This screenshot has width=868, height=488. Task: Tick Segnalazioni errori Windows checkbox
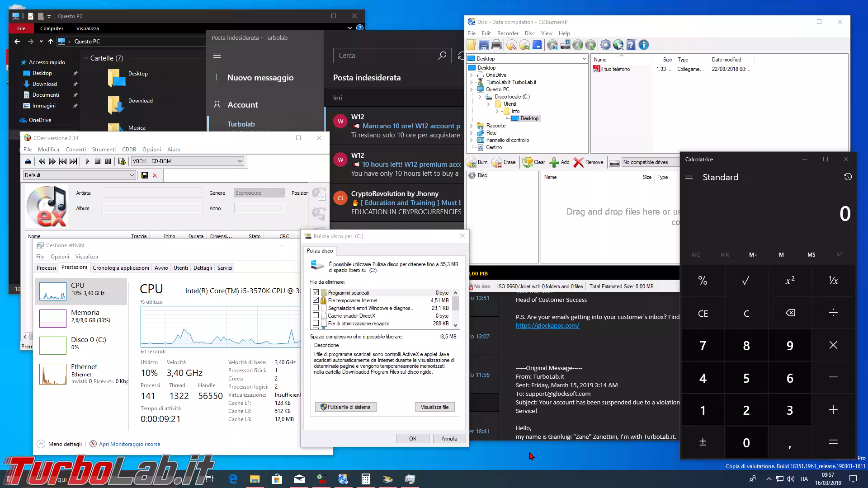pos(316,308)
